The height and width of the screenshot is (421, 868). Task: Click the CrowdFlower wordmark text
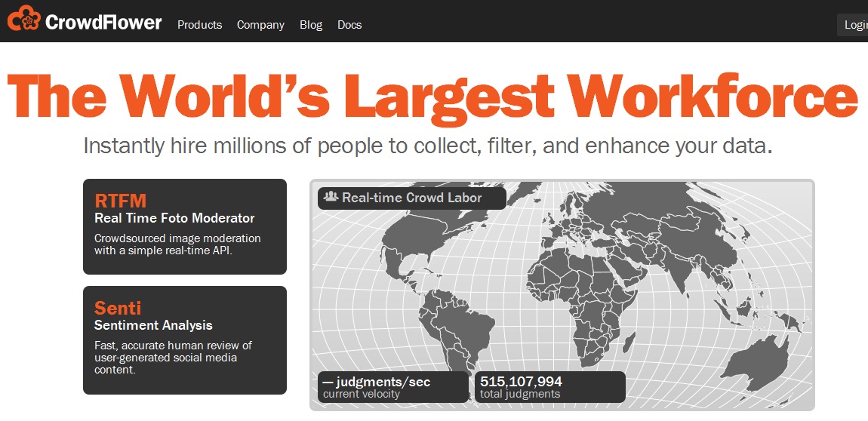click(x=103, y=22)
